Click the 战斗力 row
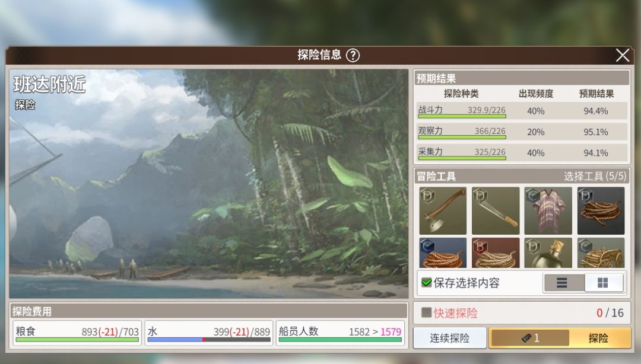641x364 pixels. [522, 111]
